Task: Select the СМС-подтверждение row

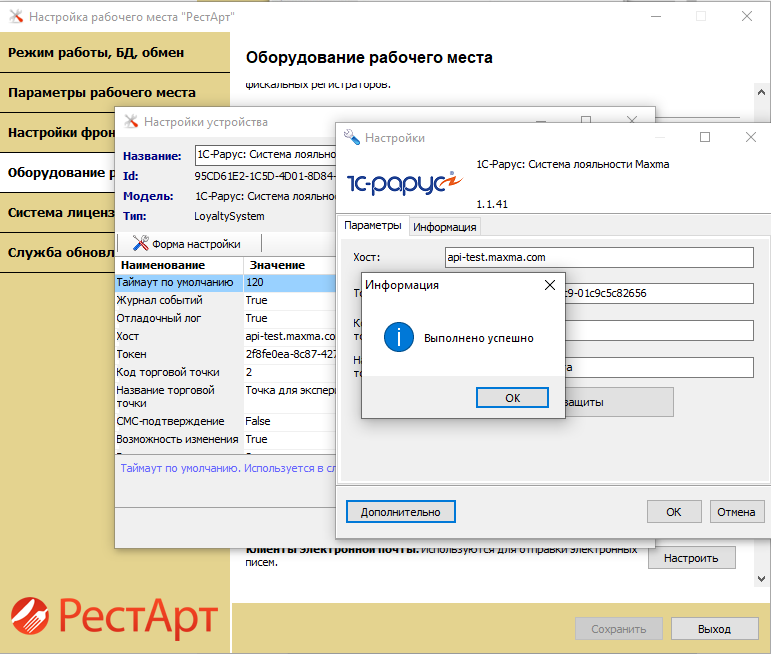Action: point(225,421)
